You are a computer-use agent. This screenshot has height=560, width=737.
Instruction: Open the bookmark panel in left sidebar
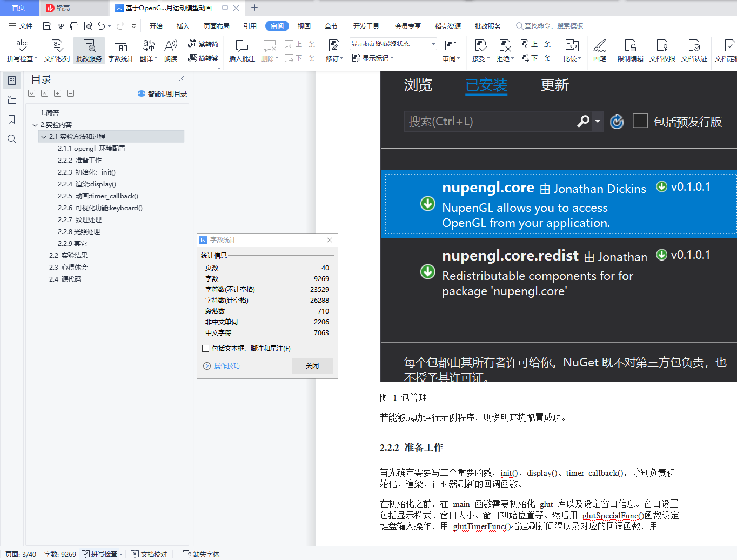(12, 119)
